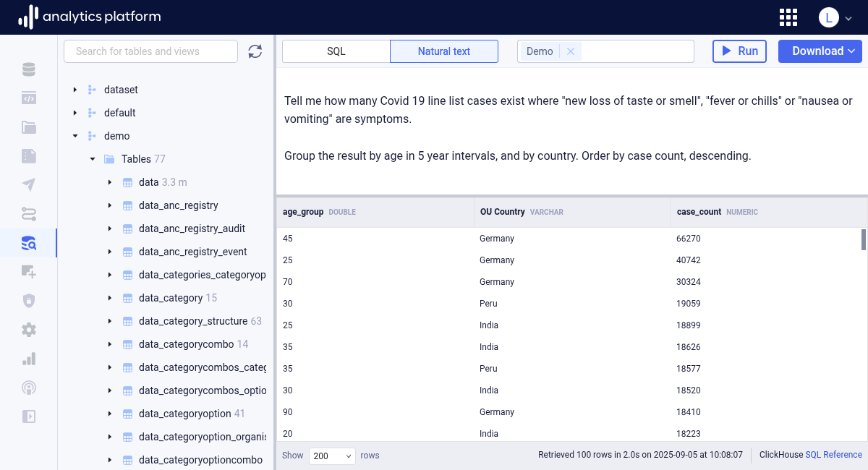Open the settings gear in sidebar
Viewport: 868px width, 470px height.
pyautogui.click(x=28, y=330)
